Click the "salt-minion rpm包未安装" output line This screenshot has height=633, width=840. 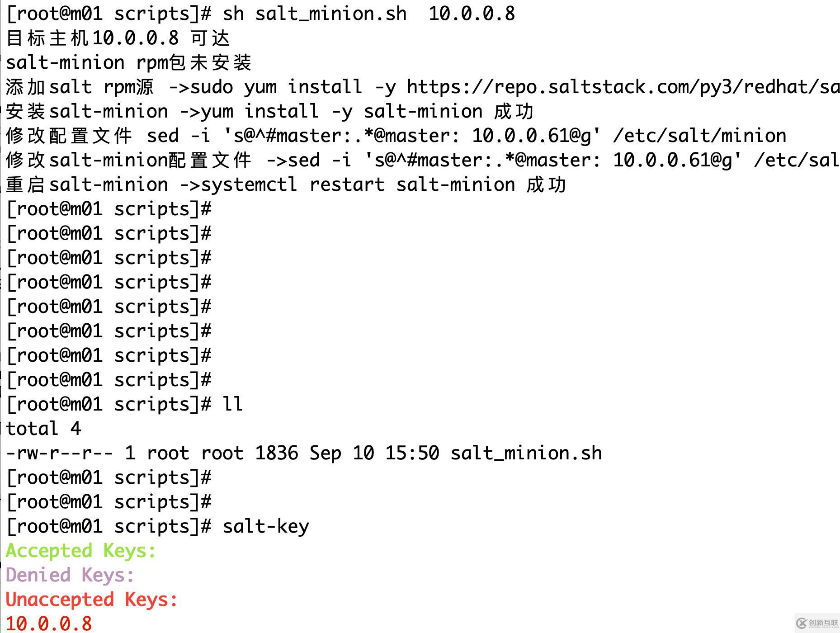[128, 62]
